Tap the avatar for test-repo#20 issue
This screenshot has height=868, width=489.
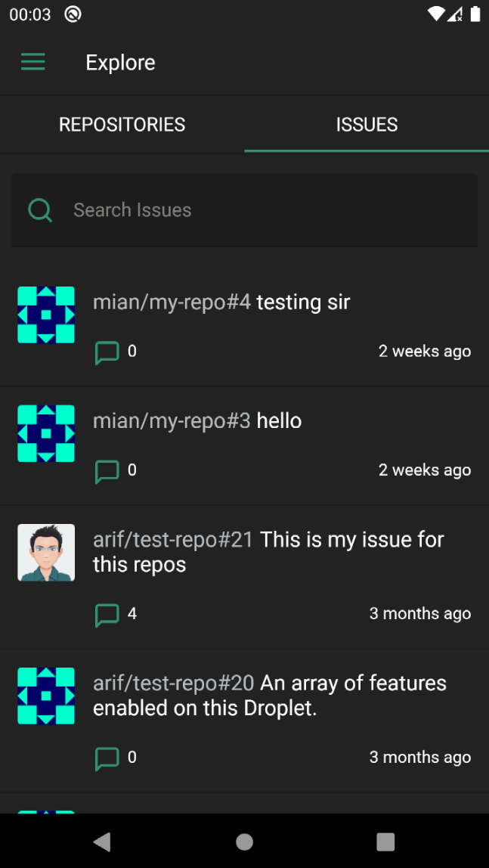coord(46,696)
